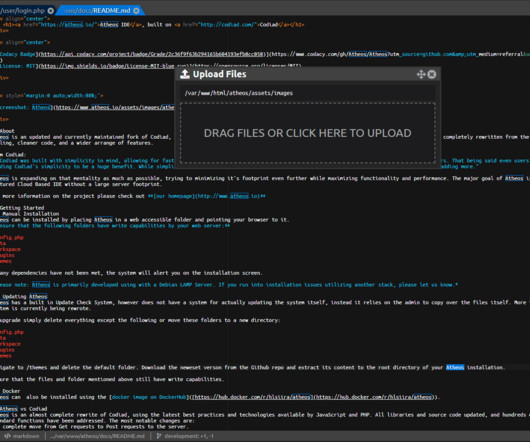Image resolution: width=530 pixels, height=442 pixels.
Task: Click the git branch icon in status bar
Action: coord(159,436)
